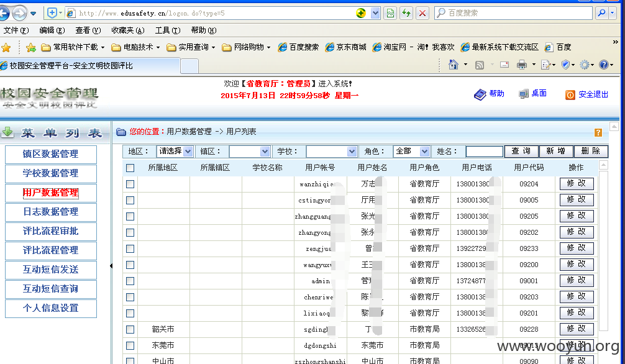Check the 东莞市 row checkbox
The height and width of the screenshot is (364, 625).
[130, 345]
